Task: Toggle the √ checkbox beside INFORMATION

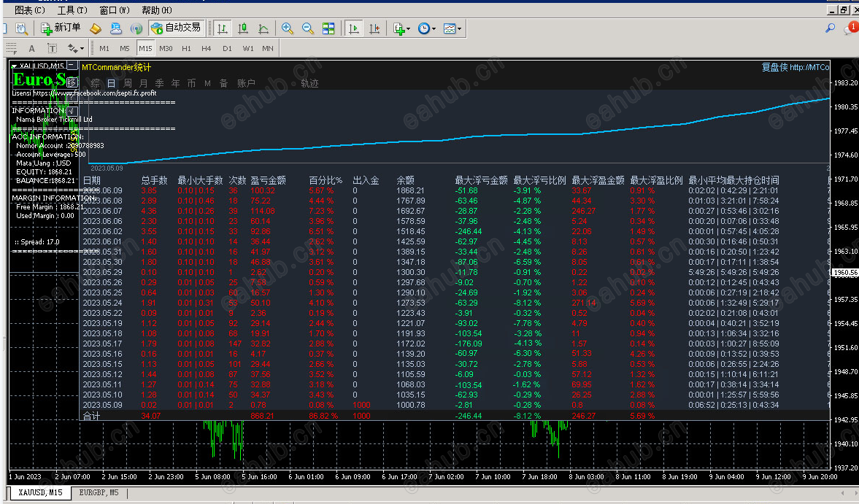Action: click(x=72, y=111)
